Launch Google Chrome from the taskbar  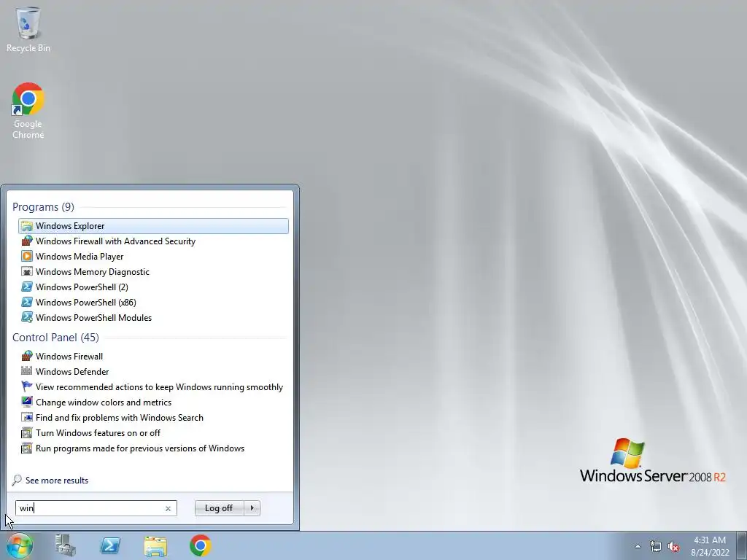click(200, 545)
